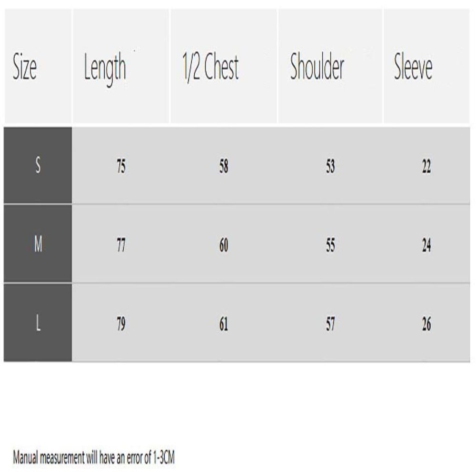Select Sleeve value 22 in S row
476x476 pixels.
[x=426, y=167]
